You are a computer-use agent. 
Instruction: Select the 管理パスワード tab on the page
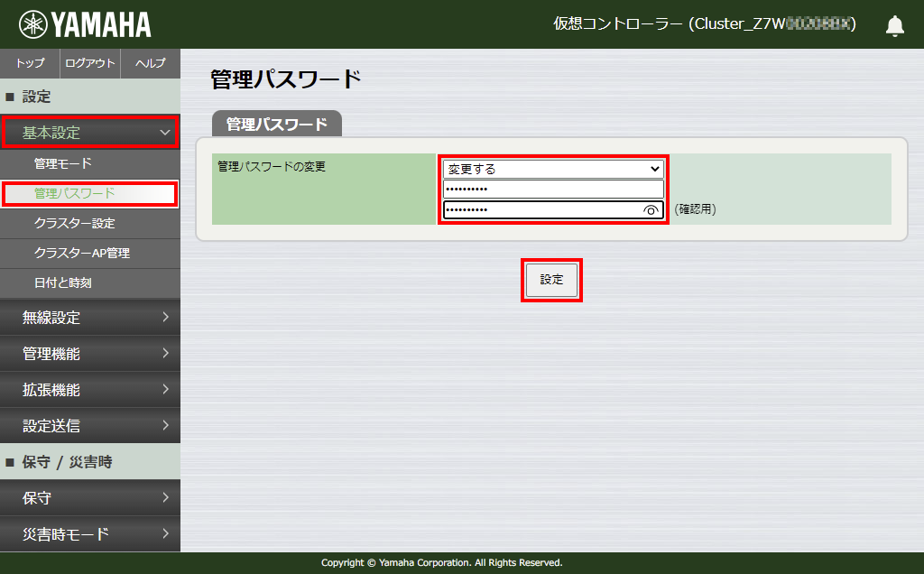pos(277,125)
